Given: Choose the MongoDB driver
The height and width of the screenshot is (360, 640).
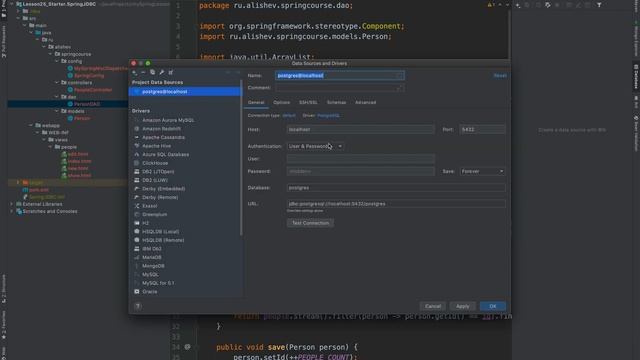Looking at the screenshot, I should (x=153, y=266).
